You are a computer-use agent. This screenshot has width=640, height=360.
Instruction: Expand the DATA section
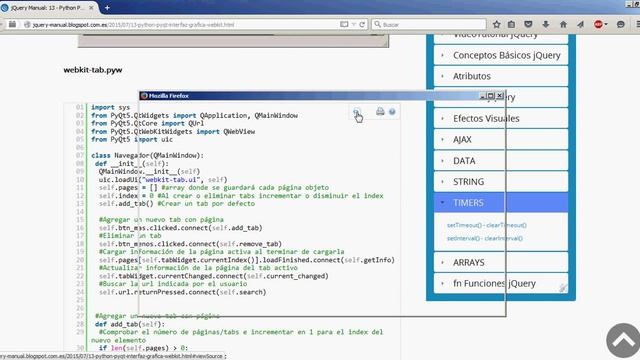(501, 161)
